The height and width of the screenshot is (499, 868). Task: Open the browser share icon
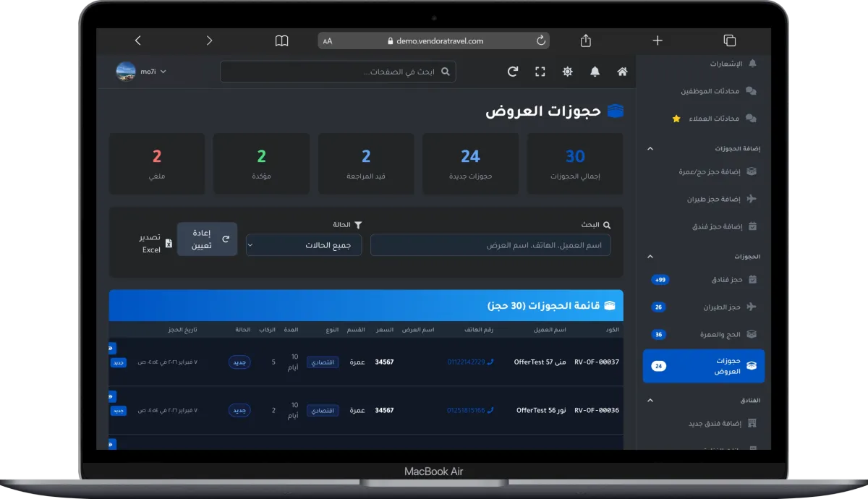pos(587,40)
